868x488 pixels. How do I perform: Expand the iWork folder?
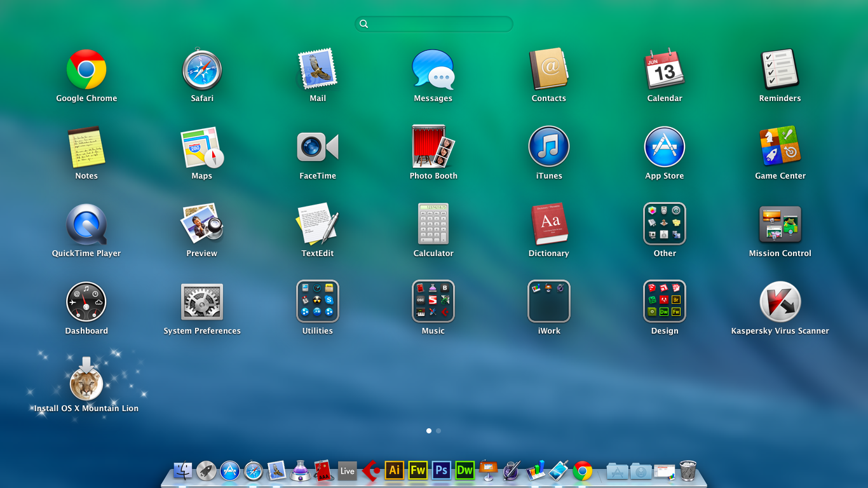549,302
